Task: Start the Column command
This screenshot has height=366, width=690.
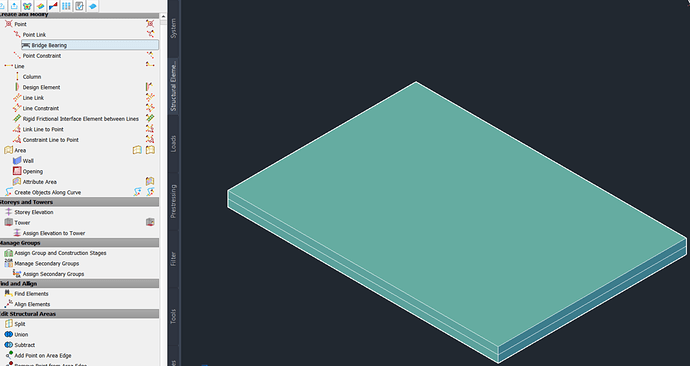Action: click(32, 77)
